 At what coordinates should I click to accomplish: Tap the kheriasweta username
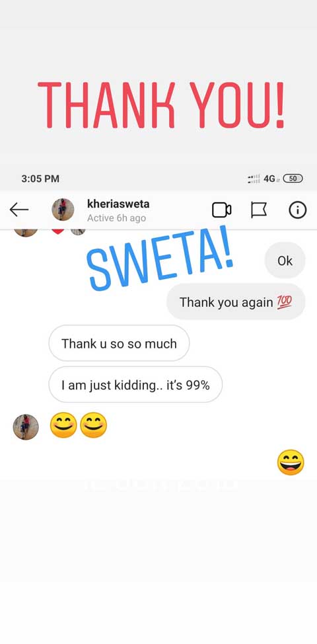pos(118,204)
